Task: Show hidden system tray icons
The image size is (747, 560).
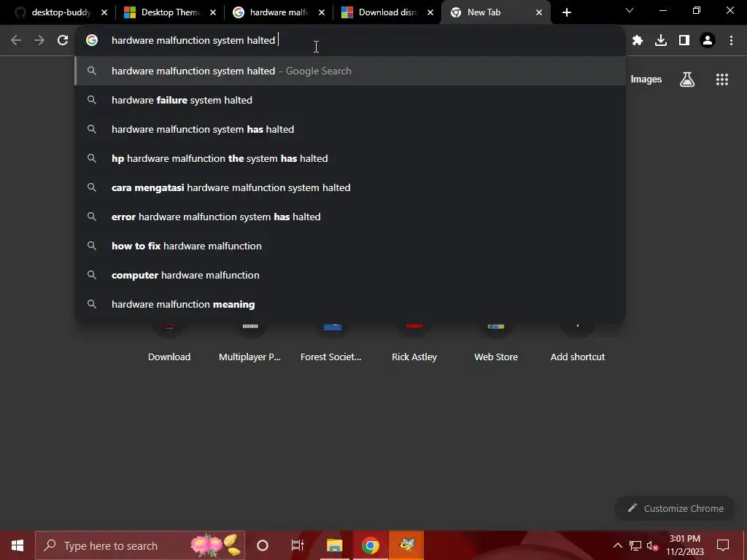Action: tap(617, 545)
